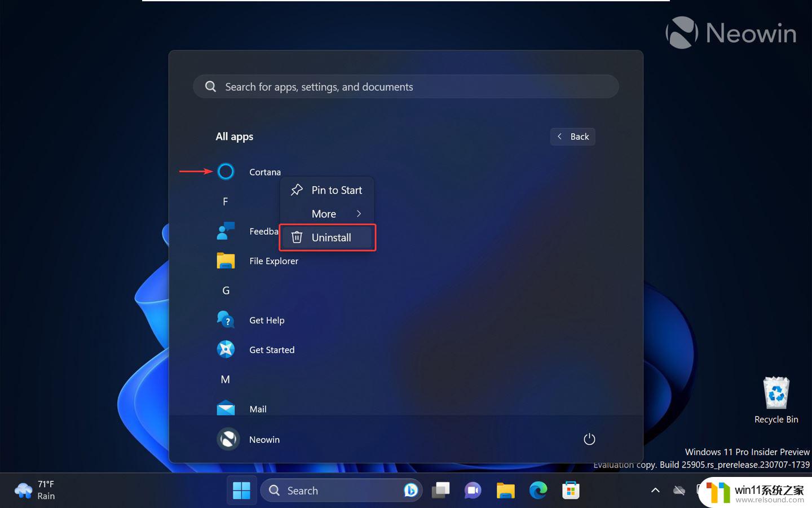Jump to letter M section header

(226, 379)
